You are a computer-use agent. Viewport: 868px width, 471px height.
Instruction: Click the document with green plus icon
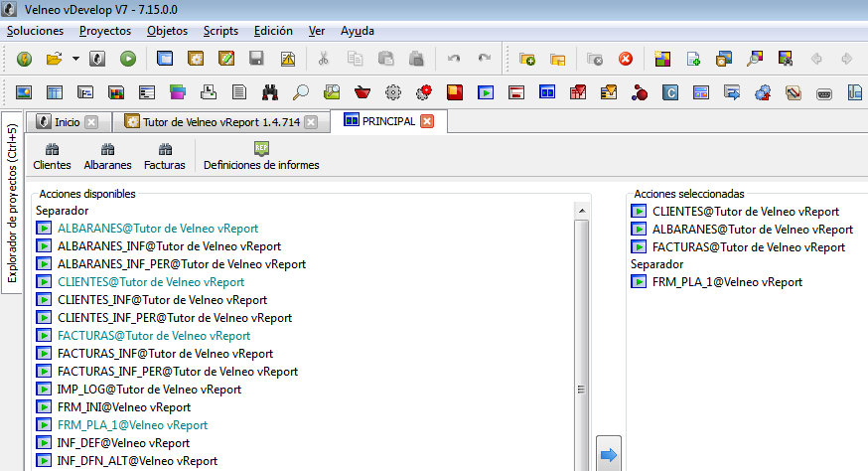(x=693, y=59)
